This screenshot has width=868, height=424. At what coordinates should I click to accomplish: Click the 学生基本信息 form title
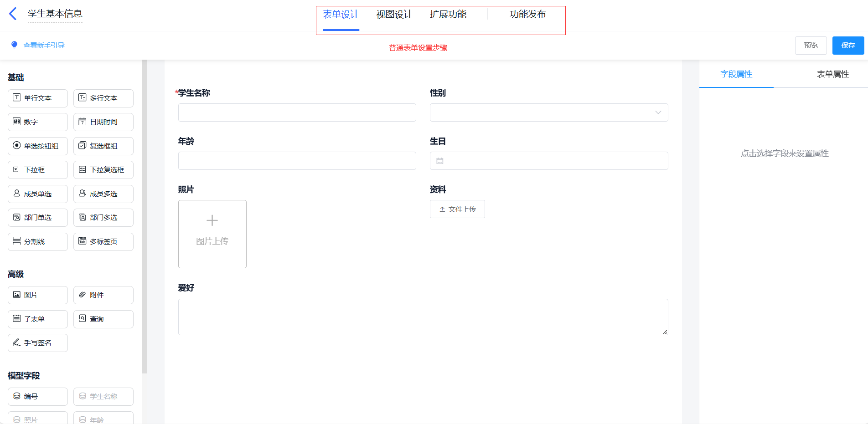click(x=55, y=14)
